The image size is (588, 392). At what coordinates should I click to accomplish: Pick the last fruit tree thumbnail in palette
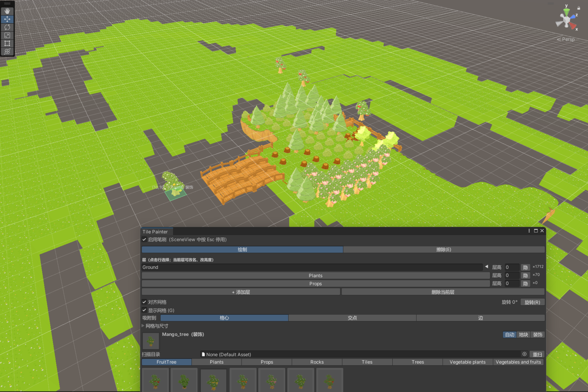pyautogui.click(x=330, y=380)
